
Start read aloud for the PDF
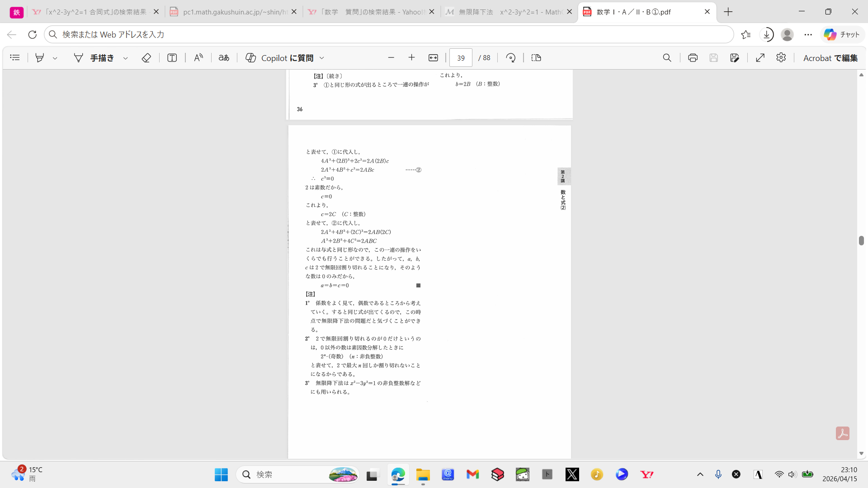click(x=198, y=57)
